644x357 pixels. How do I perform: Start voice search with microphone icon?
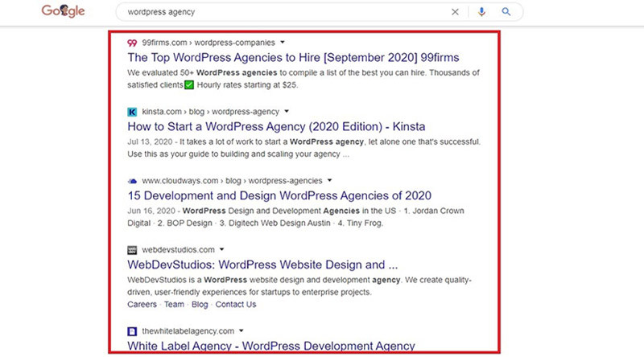click(x=481, y=12)
